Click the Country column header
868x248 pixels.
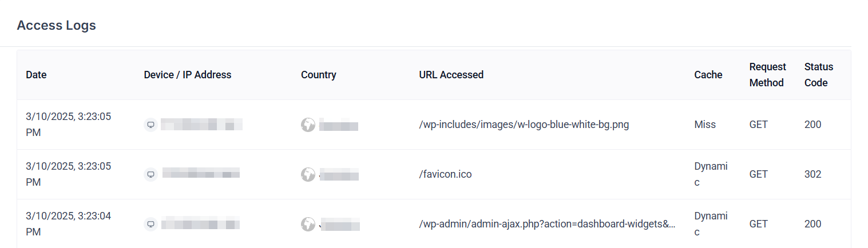tap(319, 75)
